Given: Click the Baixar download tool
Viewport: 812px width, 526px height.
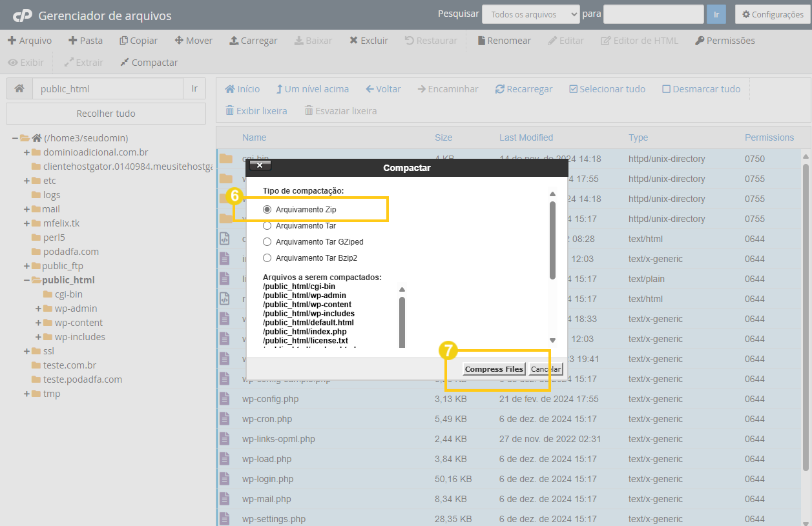Looking at the screenshot, I should coord(313,40).
